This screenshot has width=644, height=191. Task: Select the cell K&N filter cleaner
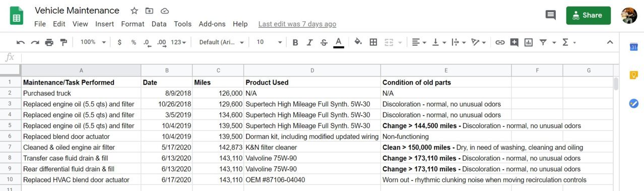pos(312,148)
